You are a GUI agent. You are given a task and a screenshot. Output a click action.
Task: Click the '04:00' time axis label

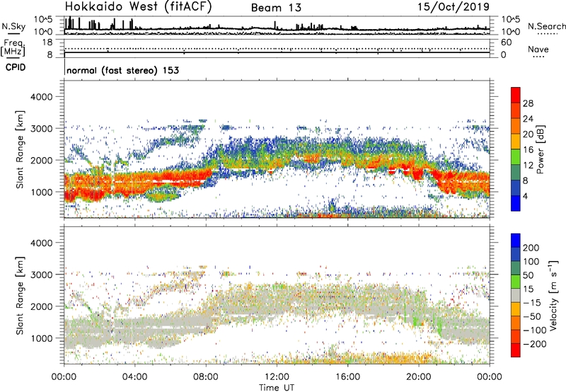point(135,377)
